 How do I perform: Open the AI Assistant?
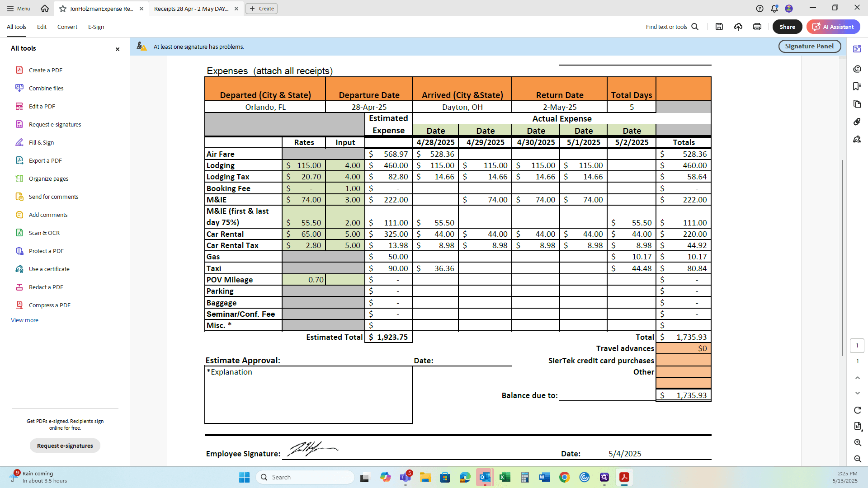pyautogui.click(x=833, y=27)
